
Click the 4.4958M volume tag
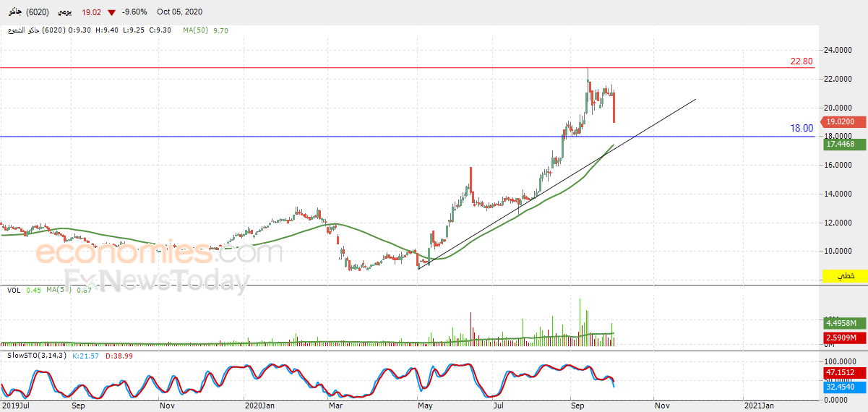[x=842, y=323]
